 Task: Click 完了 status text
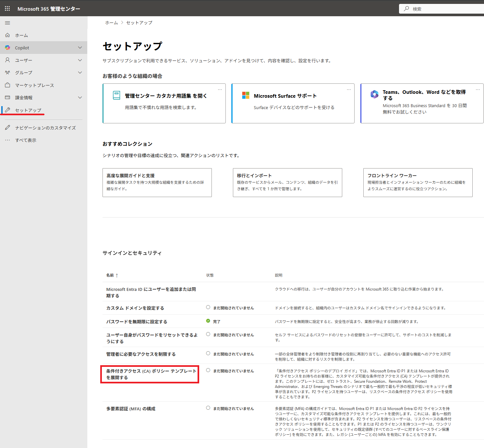(x=217, y=322)
